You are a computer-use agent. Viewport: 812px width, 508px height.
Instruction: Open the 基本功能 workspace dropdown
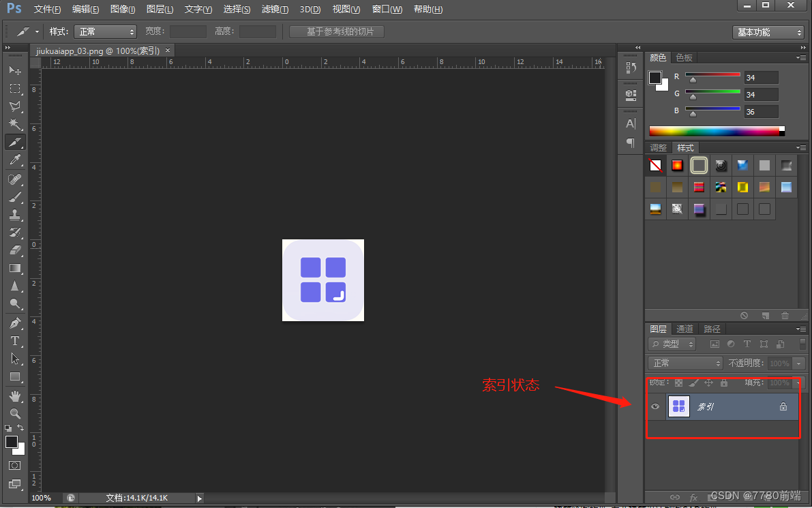pos(768,32)
